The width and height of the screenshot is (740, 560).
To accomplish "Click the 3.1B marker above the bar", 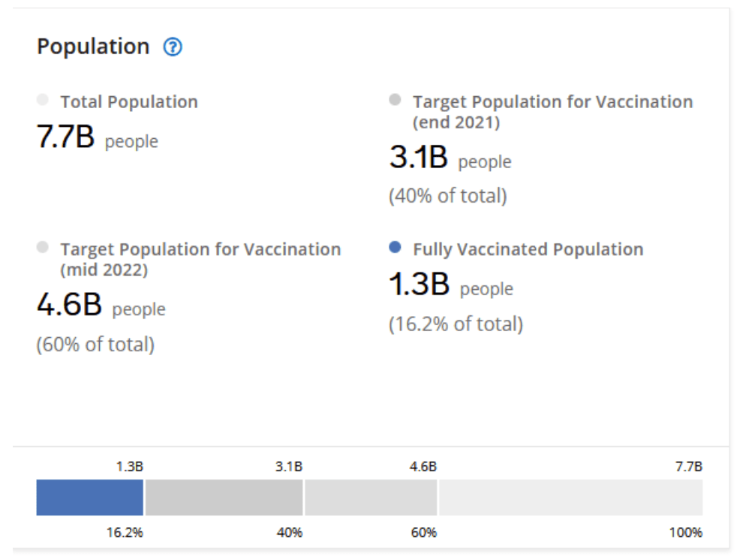I will (x=289, y=466).
